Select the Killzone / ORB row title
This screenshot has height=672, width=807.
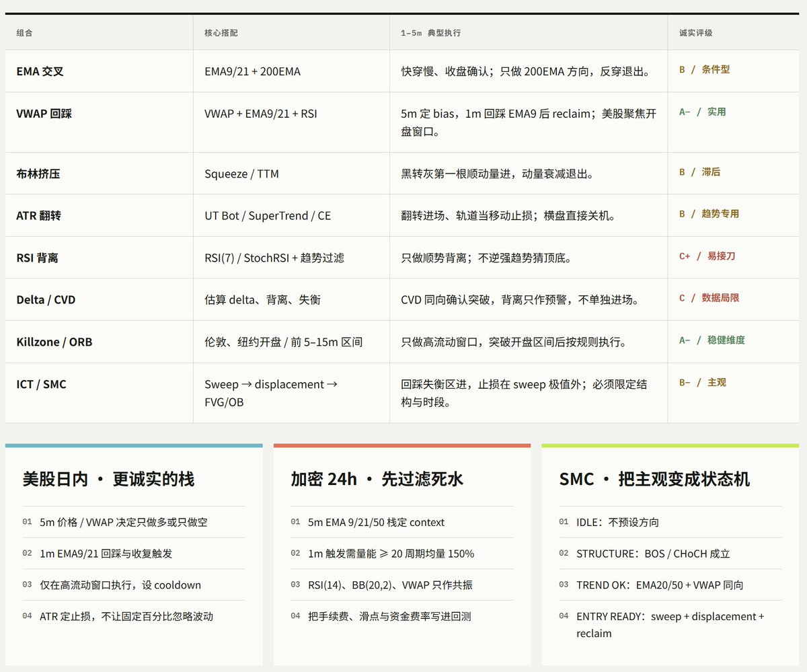(54, 342)
